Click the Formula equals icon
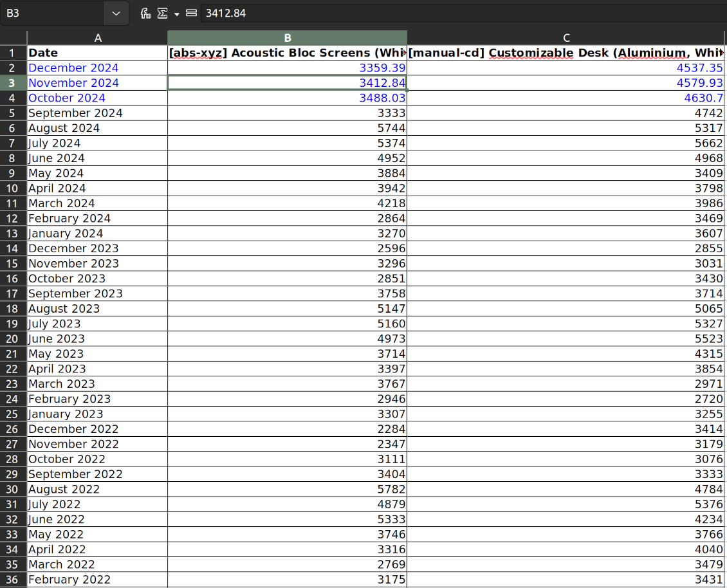Screen dimensions: 727x588 coord(191,13)
